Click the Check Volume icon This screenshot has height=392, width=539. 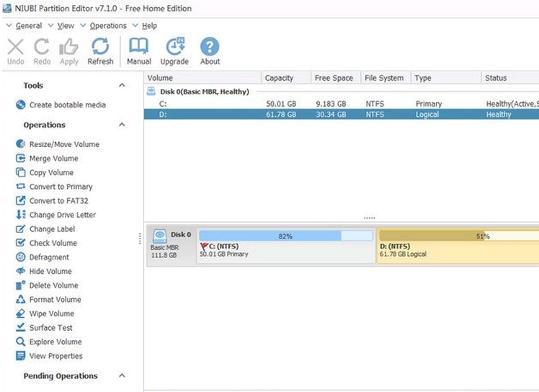coord(21,243)
